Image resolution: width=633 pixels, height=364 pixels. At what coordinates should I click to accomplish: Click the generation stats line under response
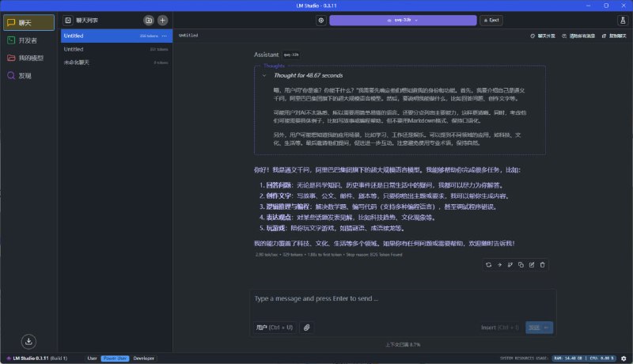(x=328, y=255)
